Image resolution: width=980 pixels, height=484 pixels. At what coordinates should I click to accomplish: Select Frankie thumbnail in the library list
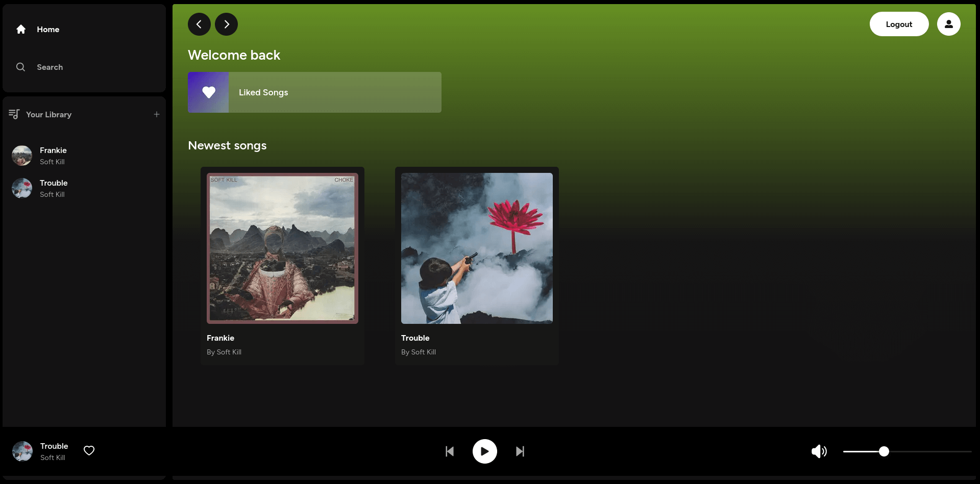pyautogui.click(x=22, y=156)
